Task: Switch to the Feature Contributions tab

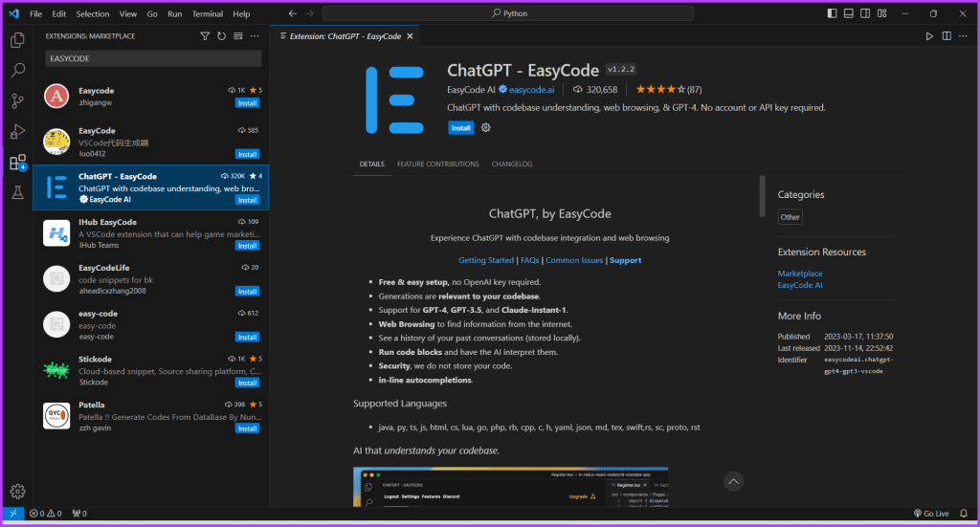Action: coord(438,165)
